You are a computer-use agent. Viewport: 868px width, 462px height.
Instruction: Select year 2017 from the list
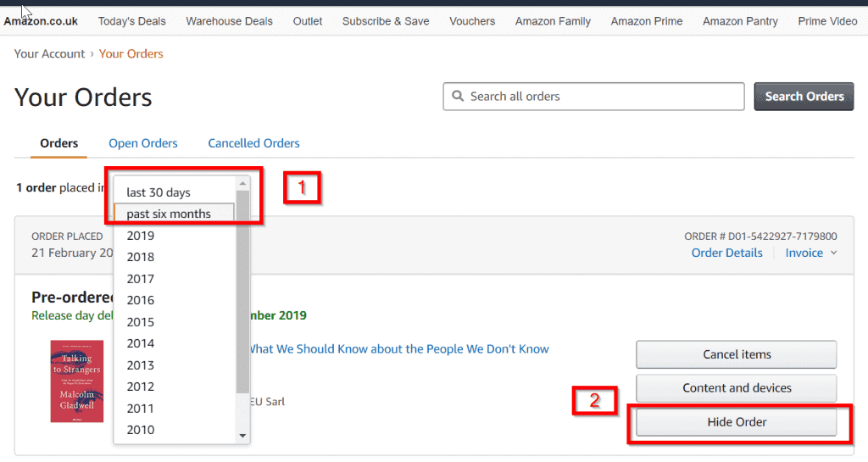pos(141,279)
